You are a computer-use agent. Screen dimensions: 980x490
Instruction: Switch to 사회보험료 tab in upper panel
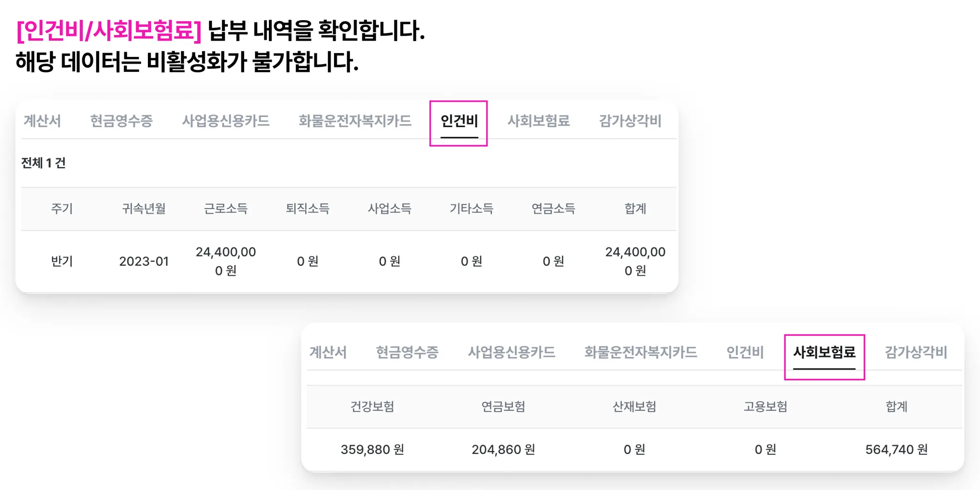[538, 121]
